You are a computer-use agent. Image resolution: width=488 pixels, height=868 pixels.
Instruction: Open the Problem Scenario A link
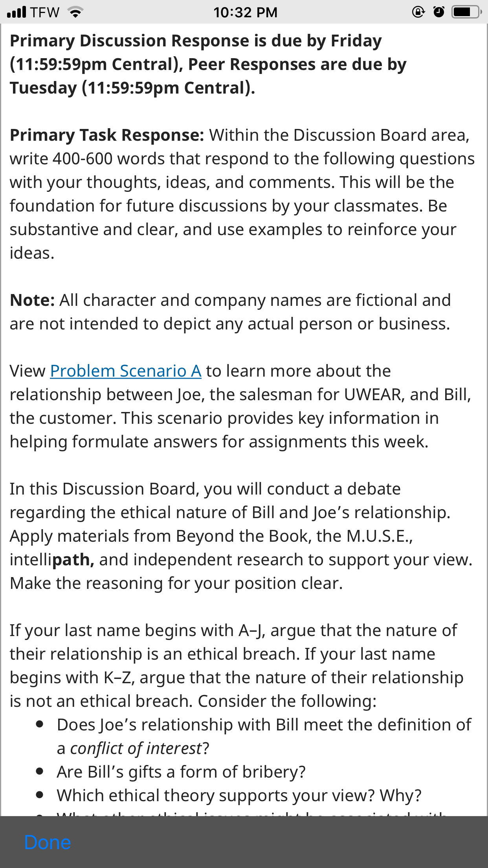click(126, 371)
